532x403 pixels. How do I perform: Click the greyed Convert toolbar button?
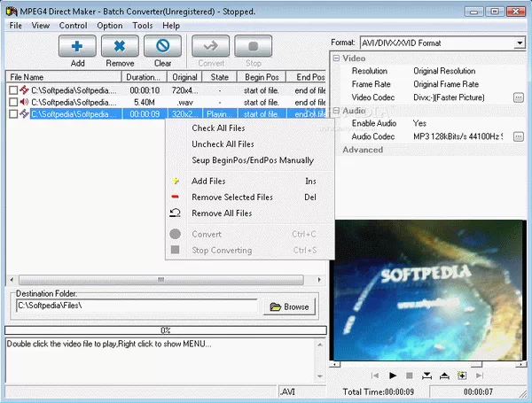[x=211, y=46]
